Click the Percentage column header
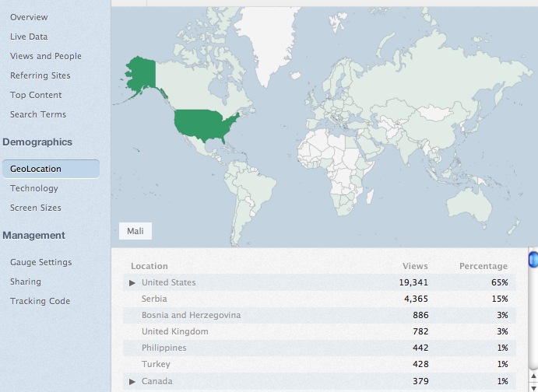Image resolution: width=538 pixels, height=392 pixels. click(x=483, y=266)
